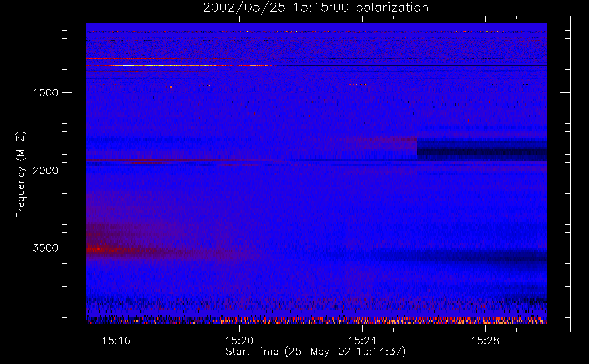589x364 pixels.
Task: Click the '15:24' time axis label
Action: tap(362, 341)
